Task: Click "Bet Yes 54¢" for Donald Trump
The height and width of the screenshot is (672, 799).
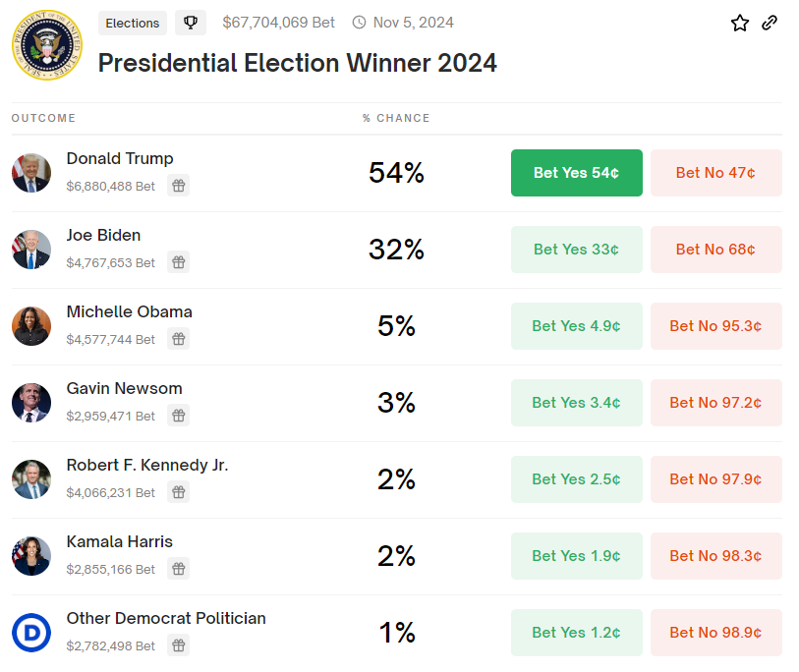Action: click(x=577, y=173)
